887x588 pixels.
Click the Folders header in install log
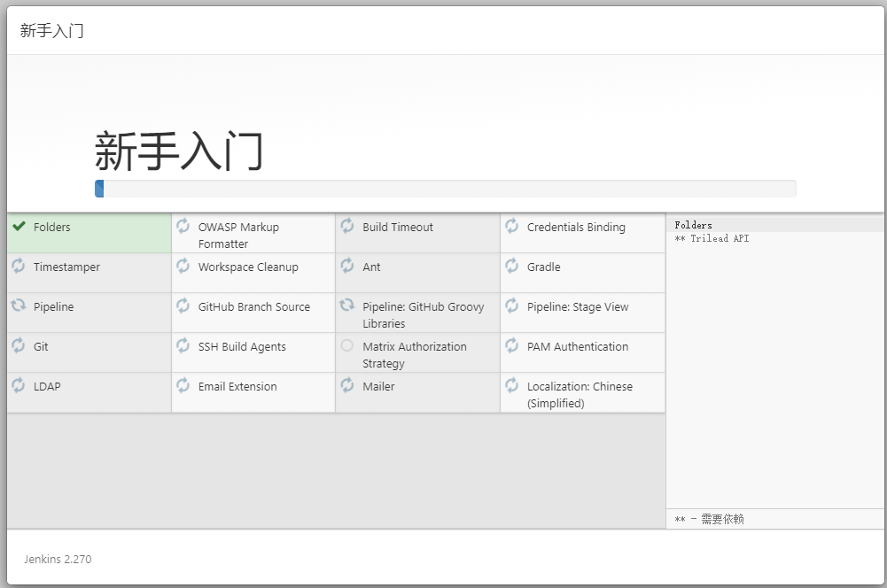[x=693, y=225]
